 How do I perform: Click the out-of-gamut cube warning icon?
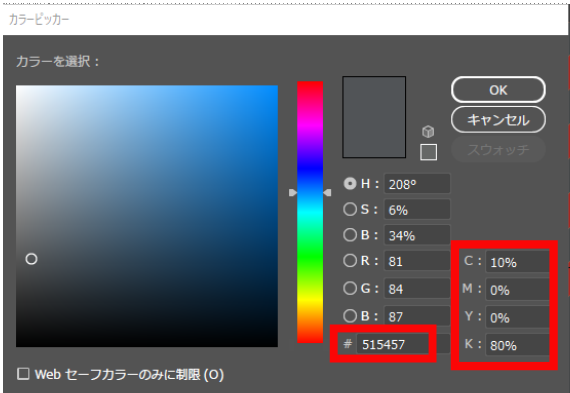(428, 131)
